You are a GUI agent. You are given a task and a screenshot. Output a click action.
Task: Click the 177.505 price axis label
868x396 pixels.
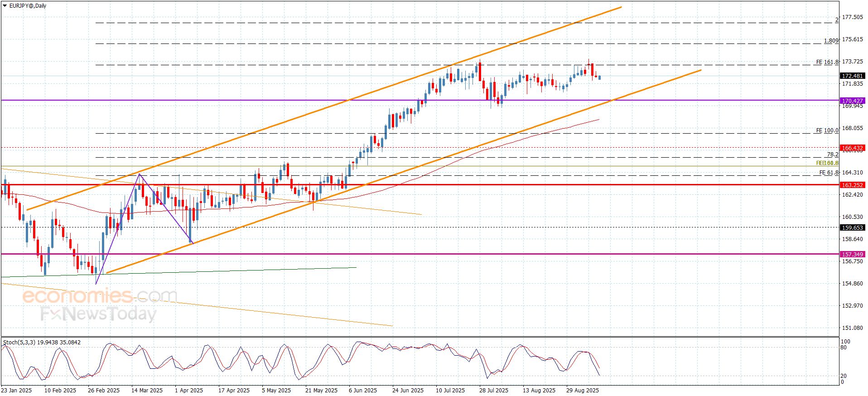click(852, 17)
